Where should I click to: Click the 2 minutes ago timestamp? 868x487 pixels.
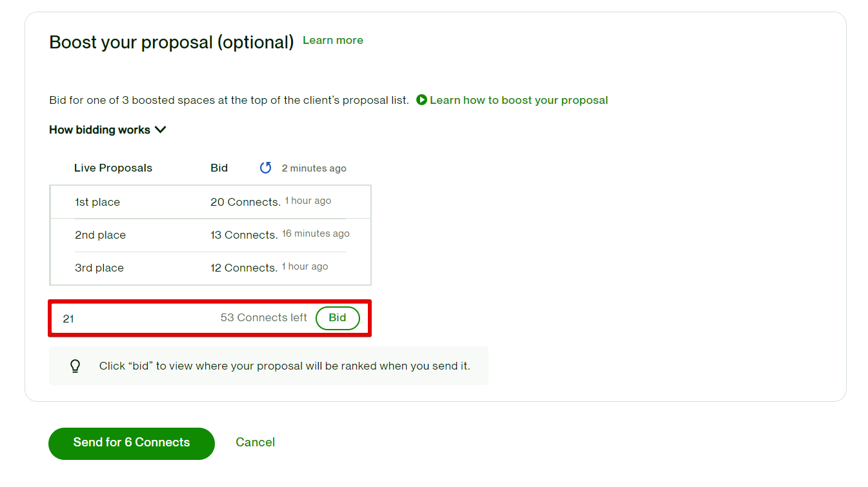[314, 168]
